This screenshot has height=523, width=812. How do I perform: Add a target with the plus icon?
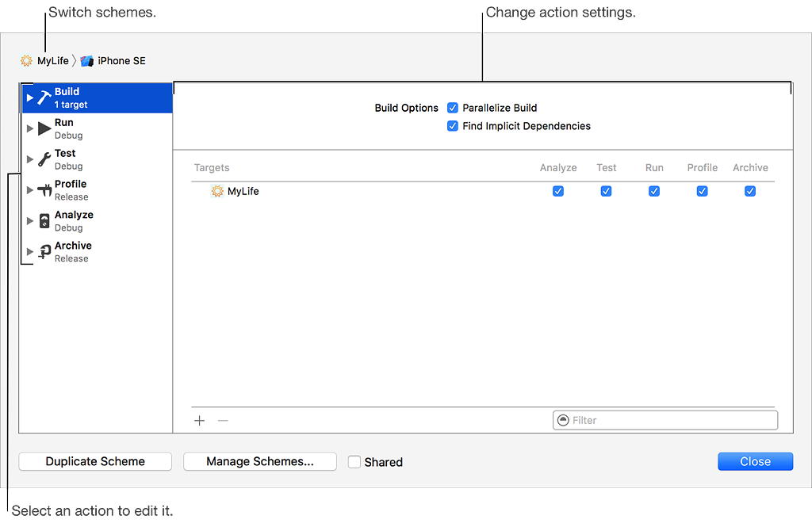point(199,421)
